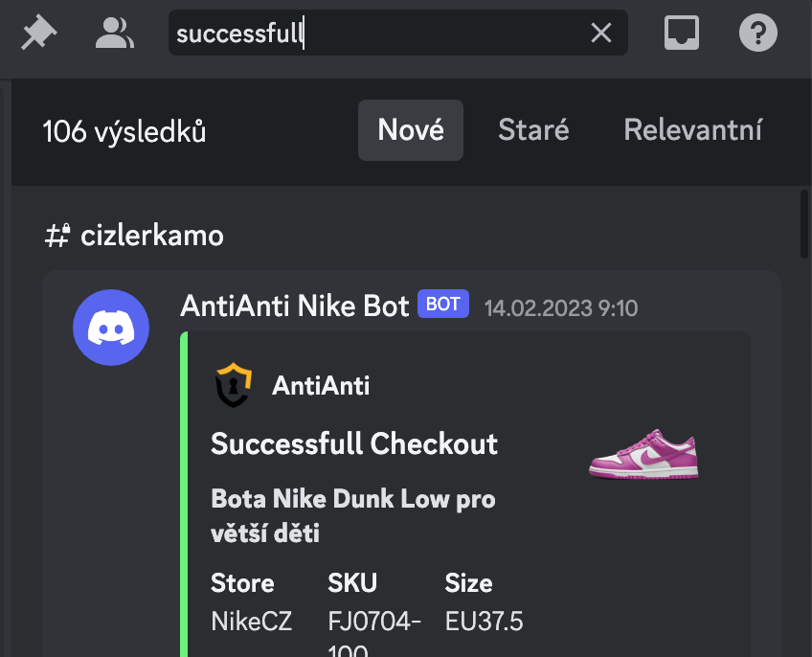The height and width of the screenshot is (657, 812).
Task: Switch to Staré sort tab
Action: point(533,130)
